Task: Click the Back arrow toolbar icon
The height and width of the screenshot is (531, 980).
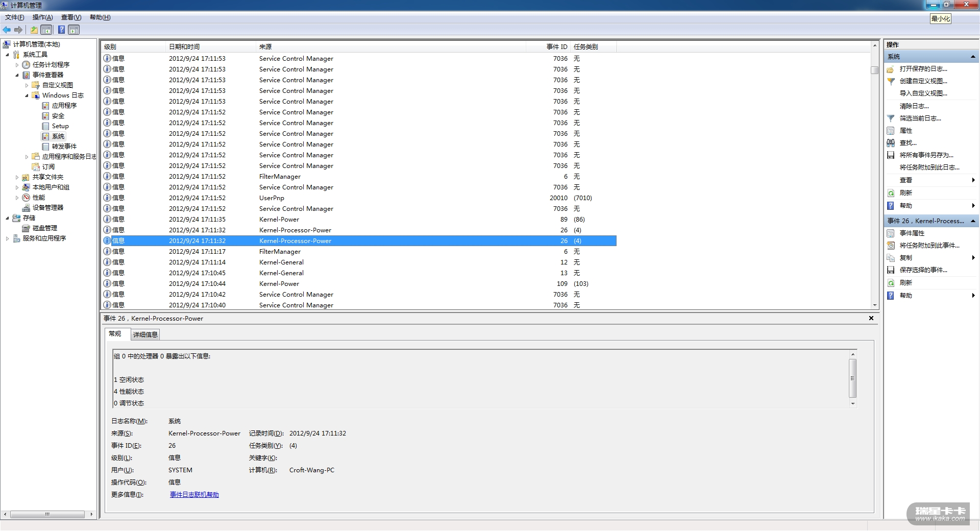Action: pos(7,30)
